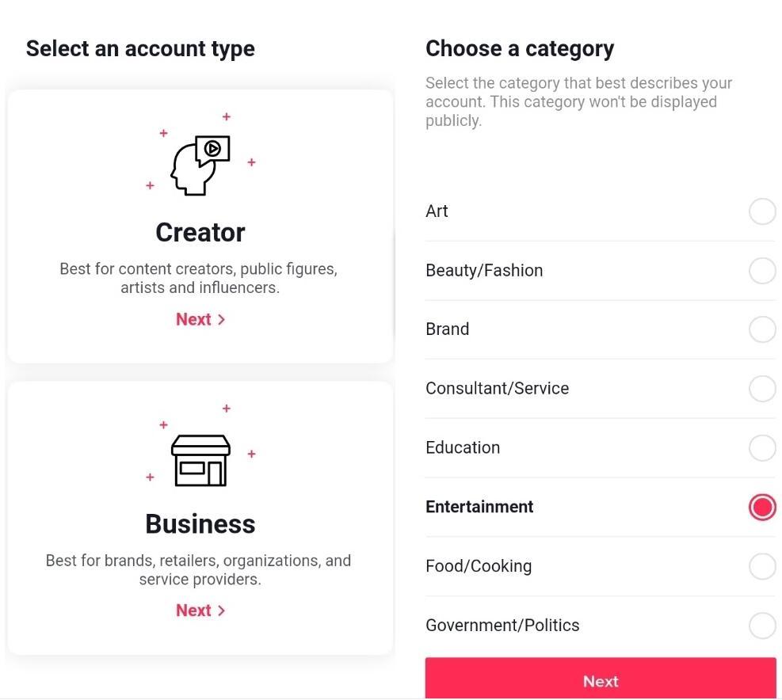The height and width of the screenshot is (700, 782).
Task: Tap the Entertainment category label
Action: 479,507
